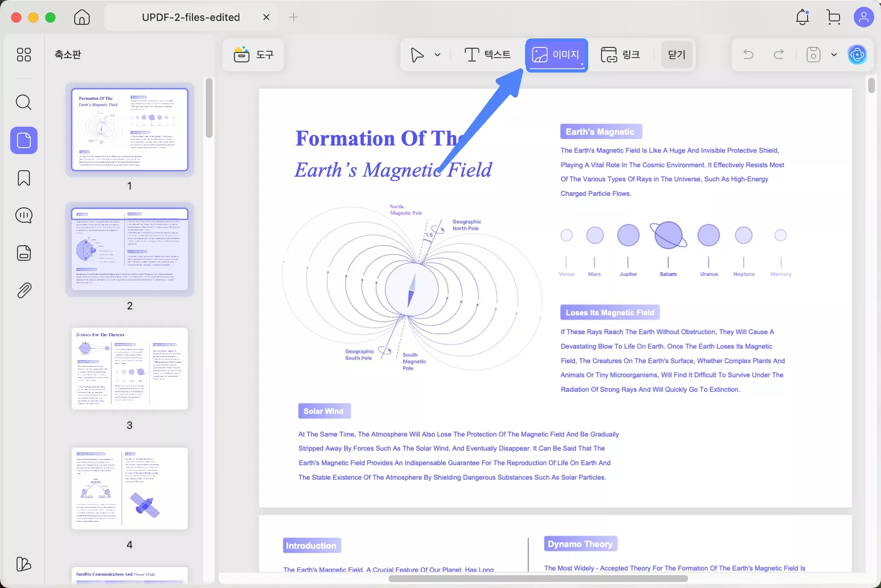Open the grid view sidebar icon

click(x=24, y=55)
